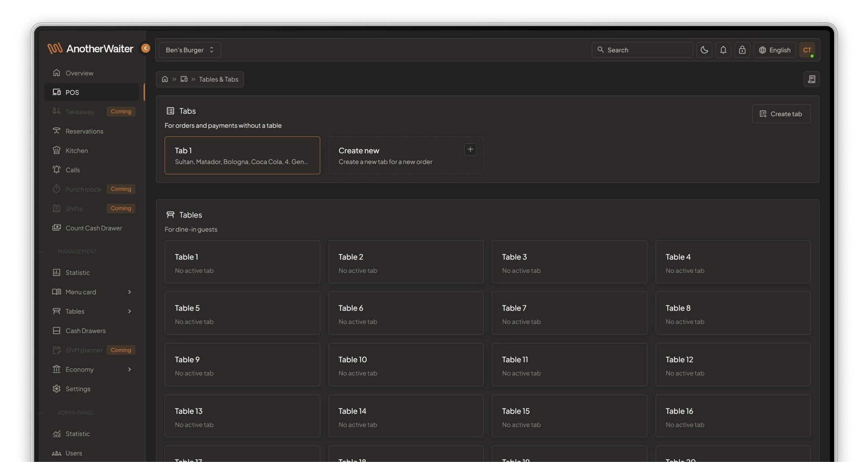Click the Create tab button
Screen dimensions: 868x462
(781, 114)
